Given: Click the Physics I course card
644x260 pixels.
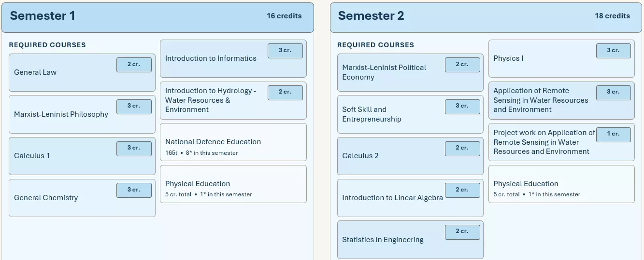Looking at the screenshot, I should coord(561,58).
